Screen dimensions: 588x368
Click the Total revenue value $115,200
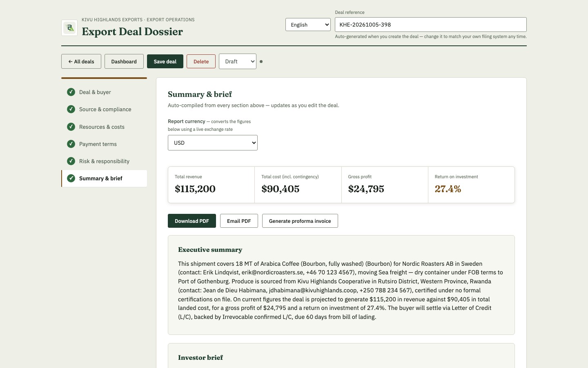click(195, 189)
